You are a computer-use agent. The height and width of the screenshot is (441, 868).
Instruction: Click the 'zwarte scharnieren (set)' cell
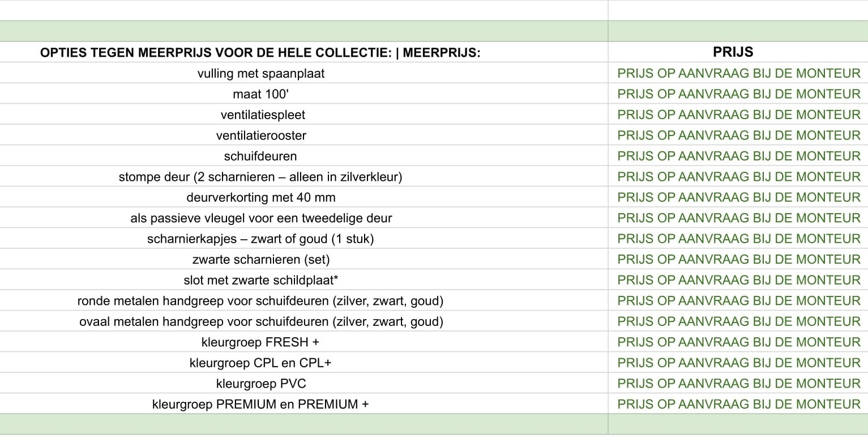click(x=260, y=260)
